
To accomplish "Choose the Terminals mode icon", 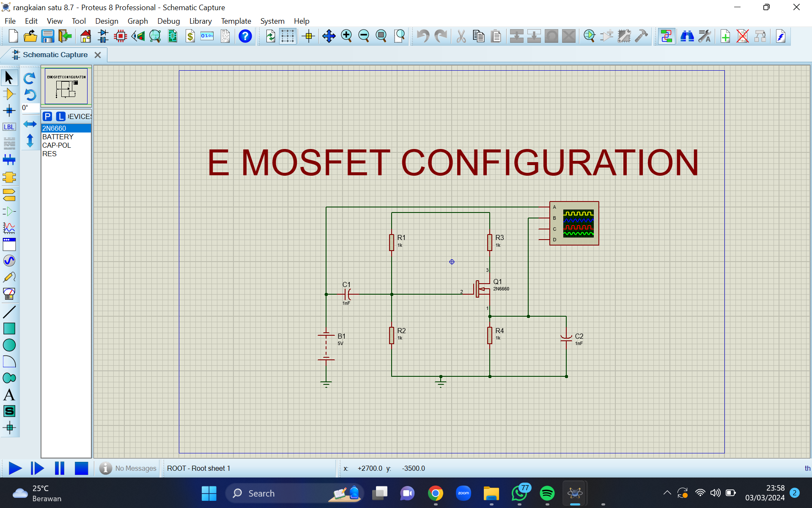I will tap(9, 195).
